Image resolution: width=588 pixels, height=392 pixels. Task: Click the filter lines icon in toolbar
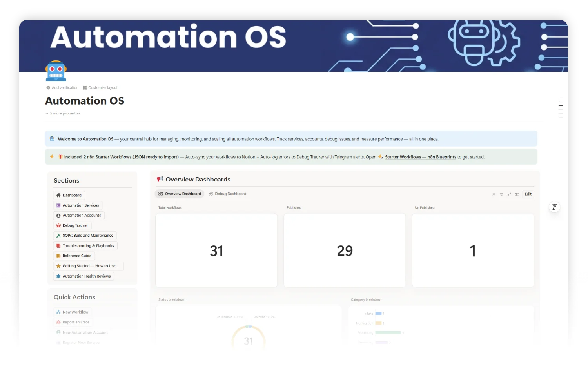click(x=501, y=194)
